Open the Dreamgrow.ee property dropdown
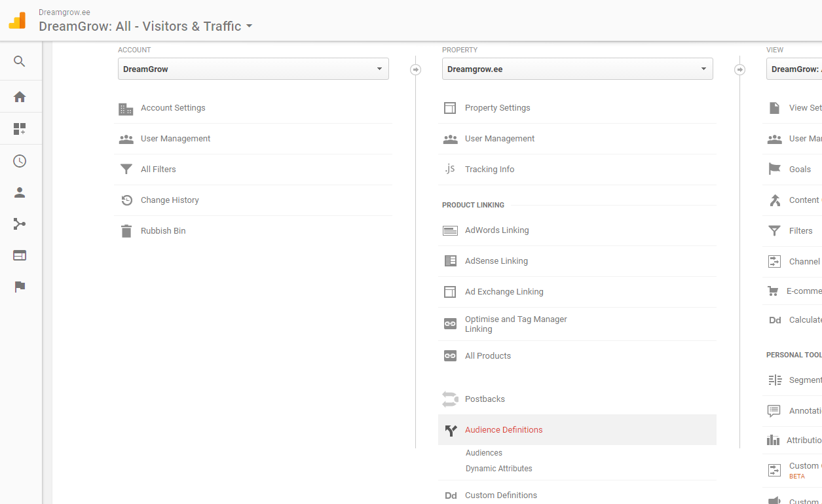Image resolution: width=822 pixels, height=504 pixels. (577, 69)
